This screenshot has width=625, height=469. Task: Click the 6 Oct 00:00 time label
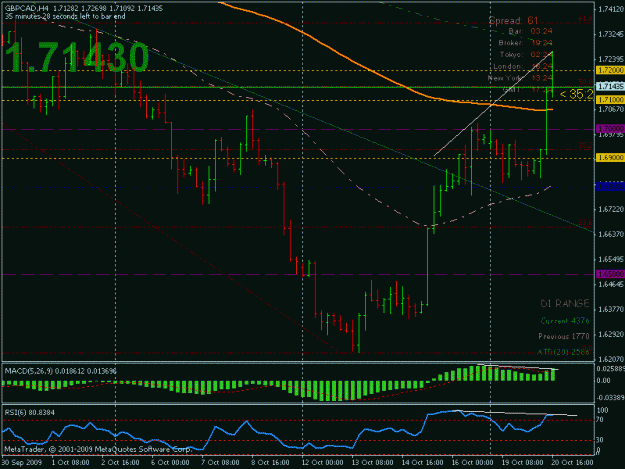[170, 462]
